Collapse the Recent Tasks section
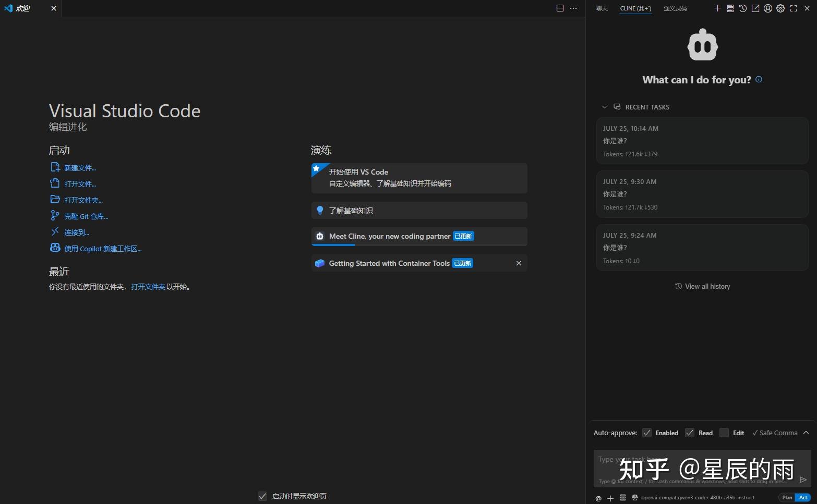The width and height of the screenshot is (817, 504). click(605, 107)
